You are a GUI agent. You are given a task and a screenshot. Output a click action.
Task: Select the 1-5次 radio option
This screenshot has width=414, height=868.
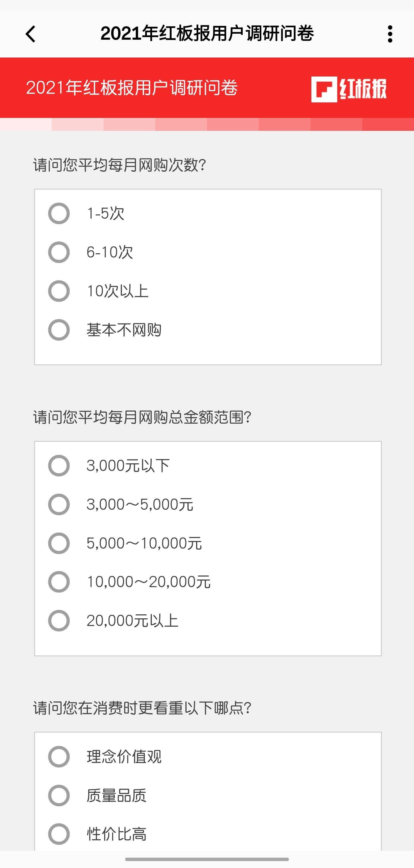59,213
